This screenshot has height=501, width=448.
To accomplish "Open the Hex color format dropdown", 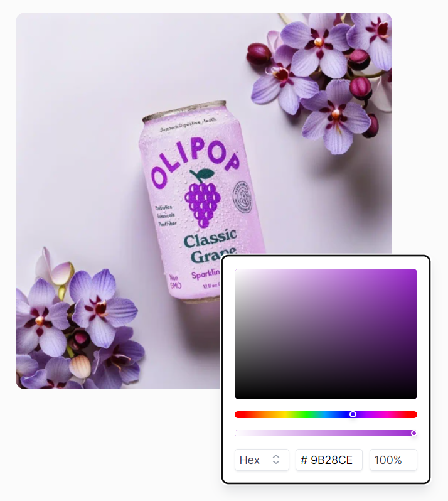I will point(262,460).
